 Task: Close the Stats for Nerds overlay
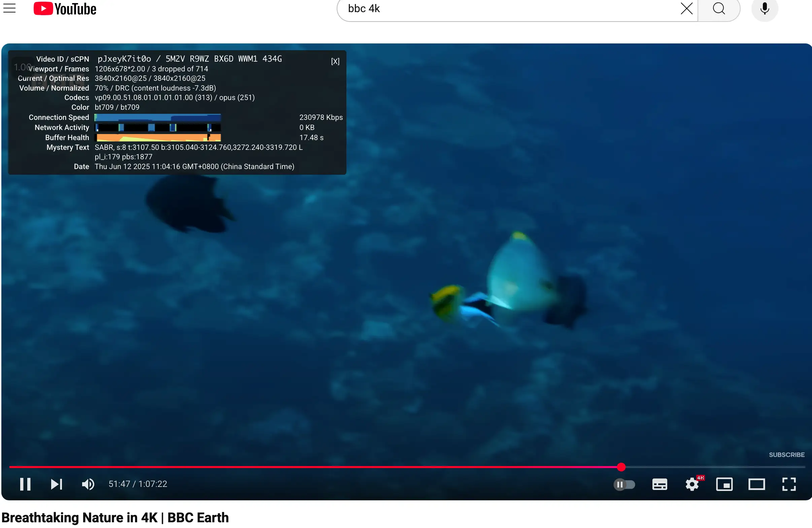335,61
